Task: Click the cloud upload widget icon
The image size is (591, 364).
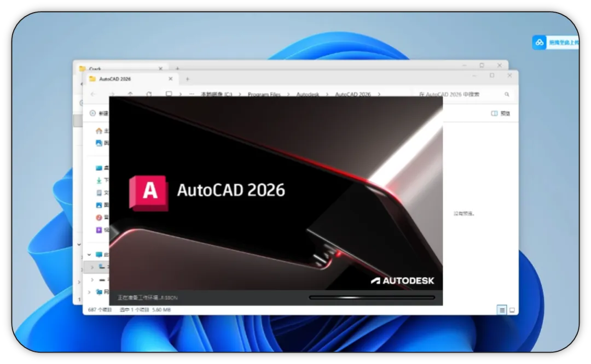Action: pos(540,43)
